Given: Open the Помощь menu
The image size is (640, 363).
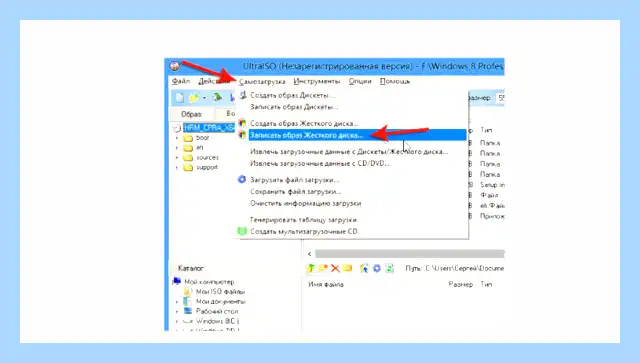Looking at the screenshot, I should [395, 81].
